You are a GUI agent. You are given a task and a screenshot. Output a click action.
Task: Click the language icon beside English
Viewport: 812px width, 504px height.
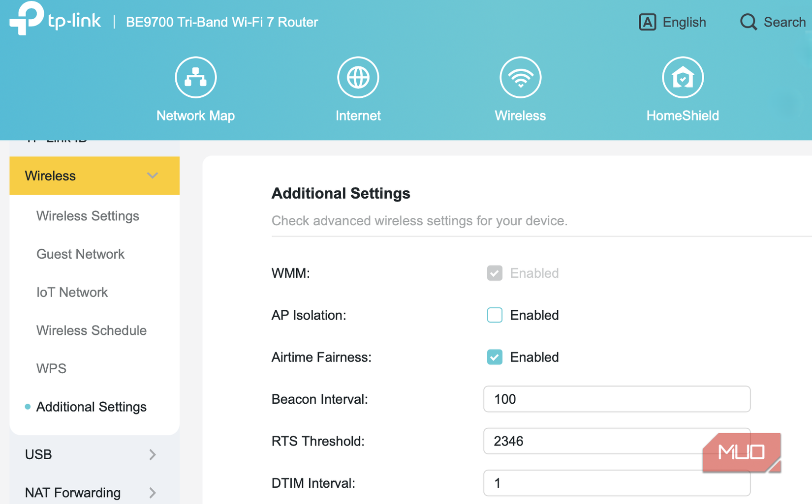point(647,22)
